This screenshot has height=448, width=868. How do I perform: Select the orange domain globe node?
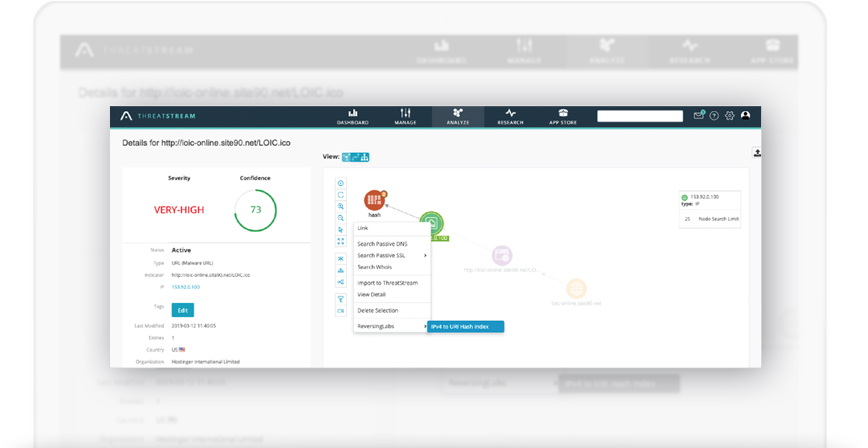[x=576, y=289]
